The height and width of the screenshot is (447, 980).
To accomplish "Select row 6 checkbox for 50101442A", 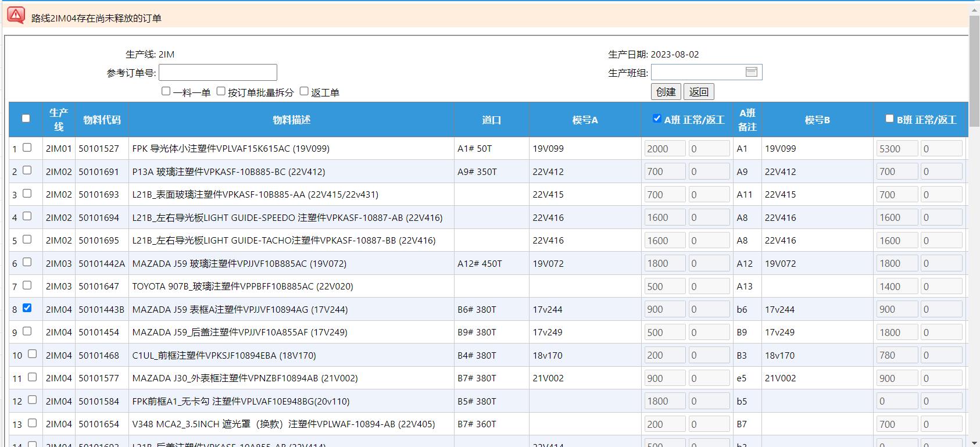I will pos(27,262).
